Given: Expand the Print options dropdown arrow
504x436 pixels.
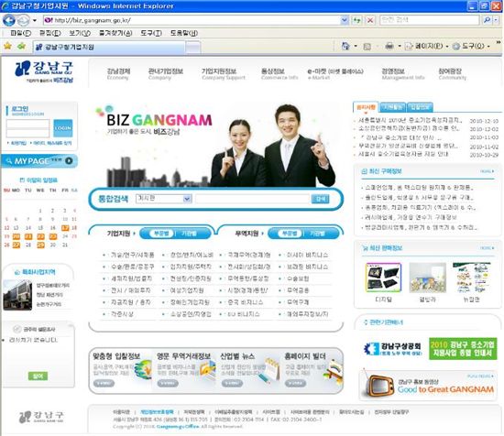Looking at the screenshot, I should click(x=400, y=47).
